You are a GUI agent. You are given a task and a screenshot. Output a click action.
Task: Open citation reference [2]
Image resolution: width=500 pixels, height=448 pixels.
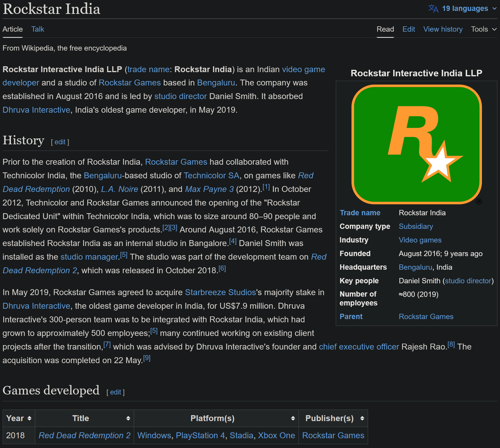pos(166,227)
